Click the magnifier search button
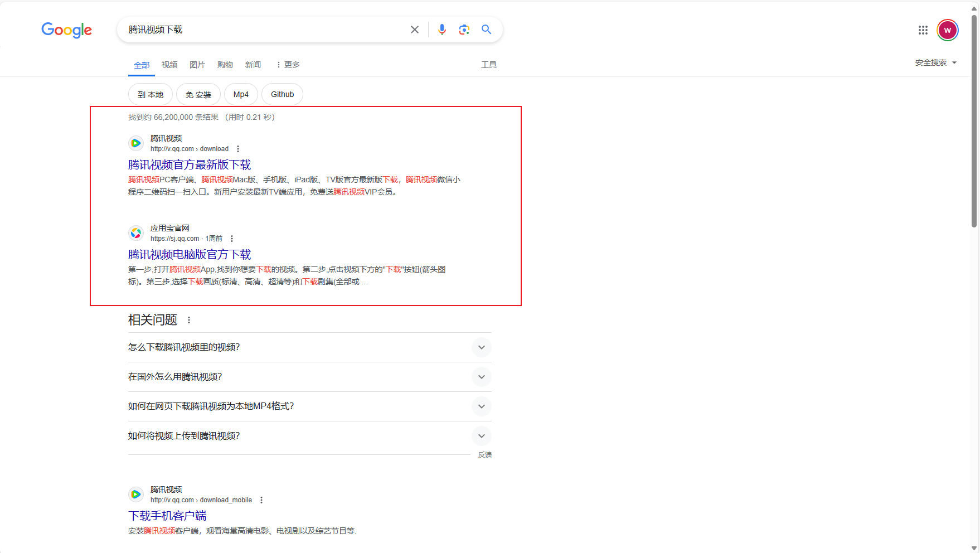The image size is (980, 553). click(487, 30)
